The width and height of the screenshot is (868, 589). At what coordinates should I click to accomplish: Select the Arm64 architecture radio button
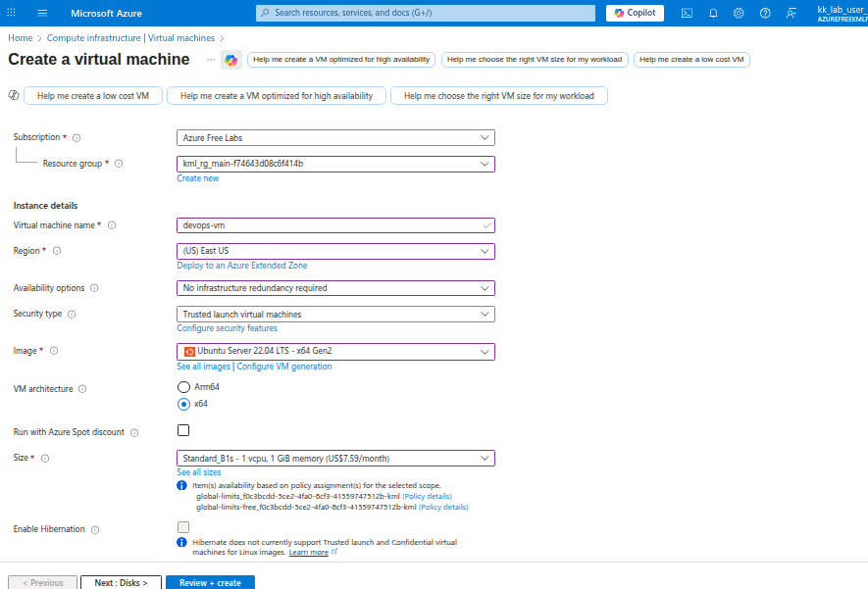[x=183, y=387]
